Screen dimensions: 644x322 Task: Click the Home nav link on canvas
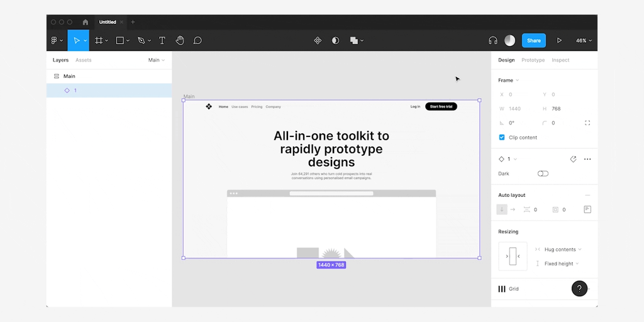223,107
